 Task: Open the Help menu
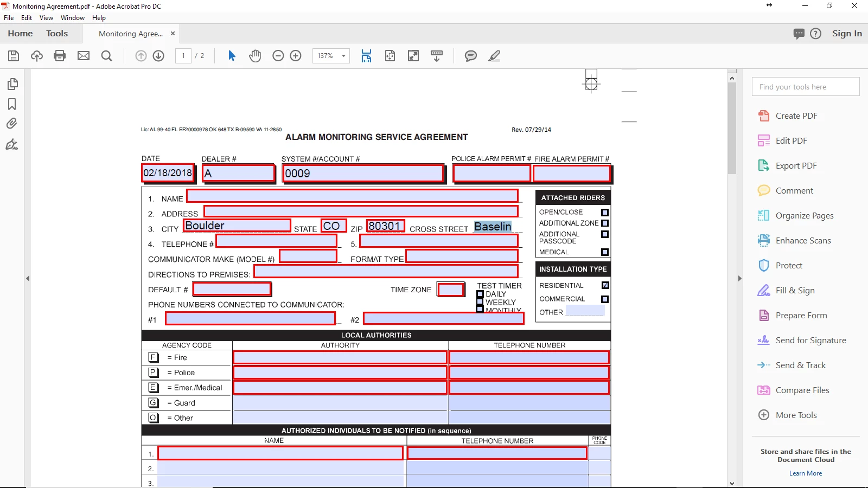point(99,18)
